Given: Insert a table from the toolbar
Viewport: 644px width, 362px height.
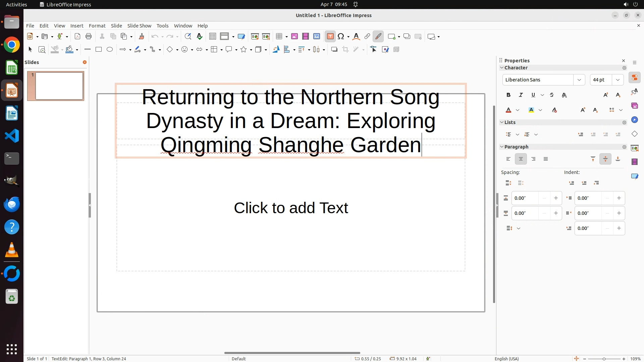Looking at the screenshot, I should point(279,37).
